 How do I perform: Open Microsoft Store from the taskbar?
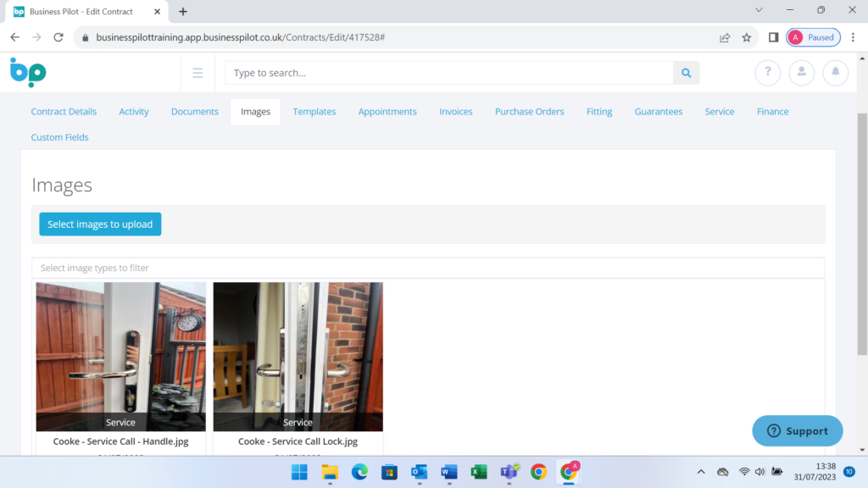389,472
